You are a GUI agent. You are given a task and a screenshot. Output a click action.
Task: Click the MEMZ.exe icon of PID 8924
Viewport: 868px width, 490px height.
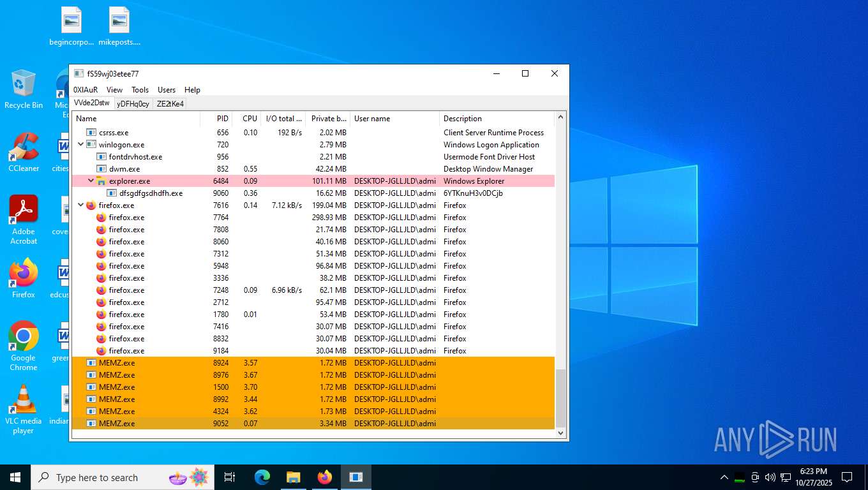pos(91,363)
